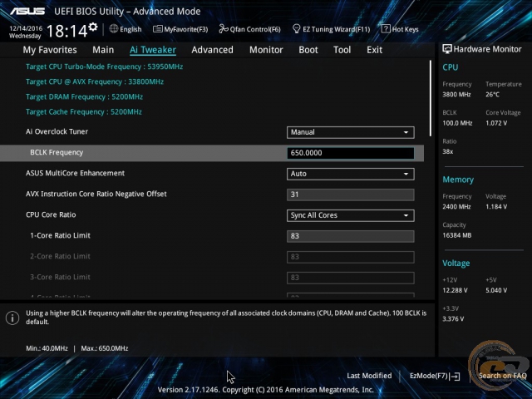Click Capacity 16384 MB value
532x399 pixels.
pos(456,235)
